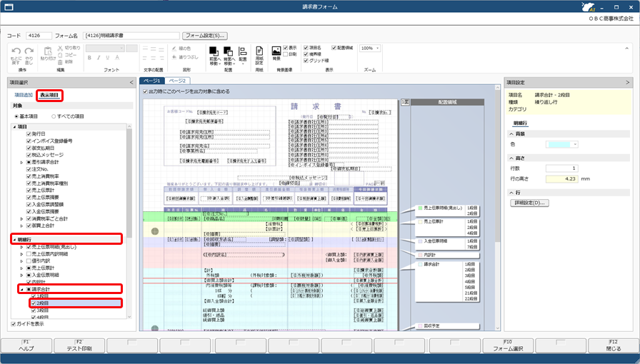Open the background color dropdown
This screenshot has height=364, width=640.
pyautogui.click(x=575, y=144)
